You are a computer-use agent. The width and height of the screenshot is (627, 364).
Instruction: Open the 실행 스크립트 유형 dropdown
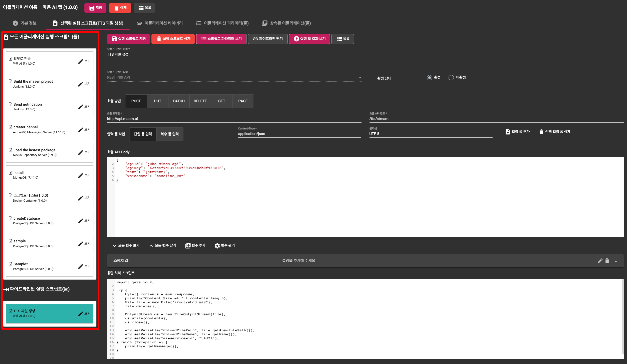[234, 77]
